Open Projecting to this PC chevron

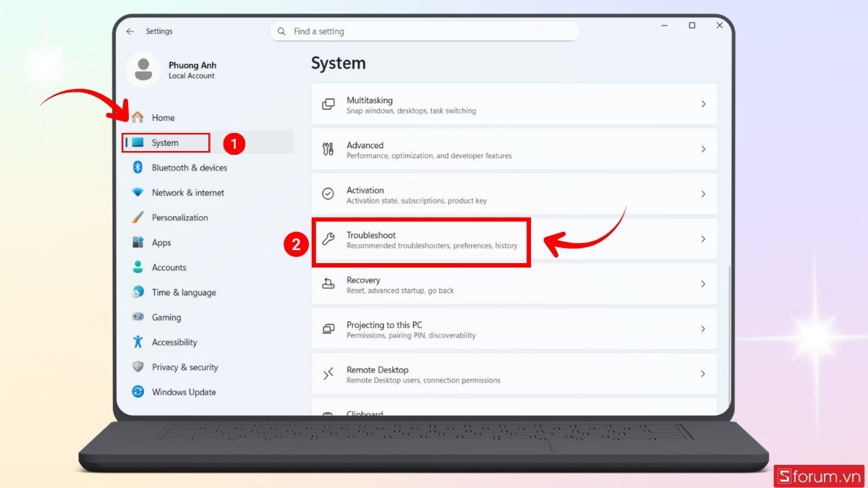703,328
